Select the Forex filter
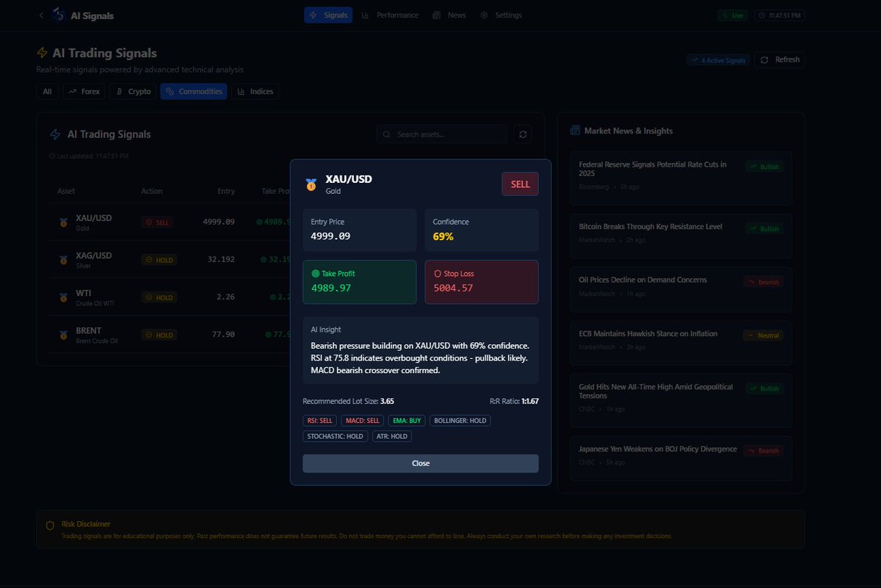 click(84, 92)
